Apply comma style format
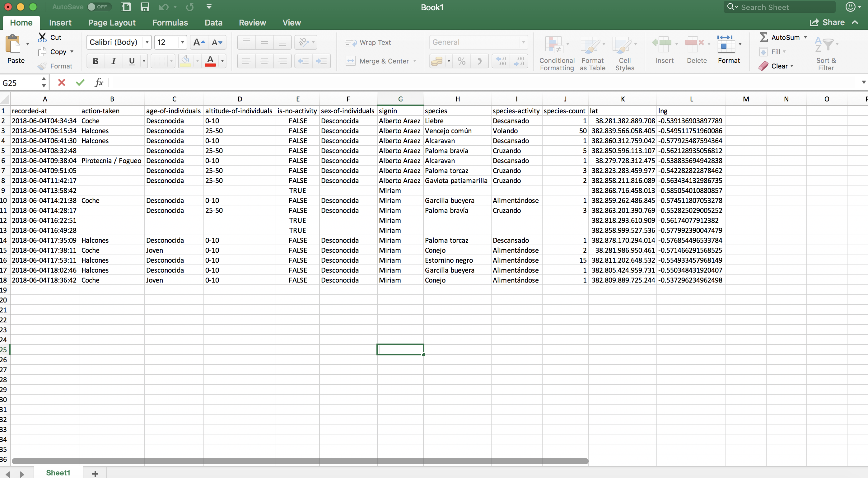 click(x=479, y=61)
